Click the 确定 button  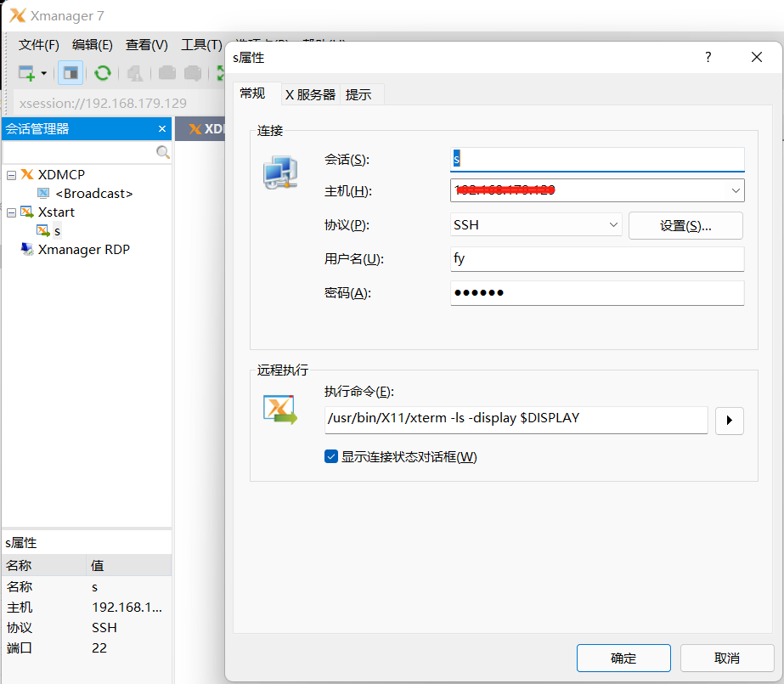click(623, 658)
